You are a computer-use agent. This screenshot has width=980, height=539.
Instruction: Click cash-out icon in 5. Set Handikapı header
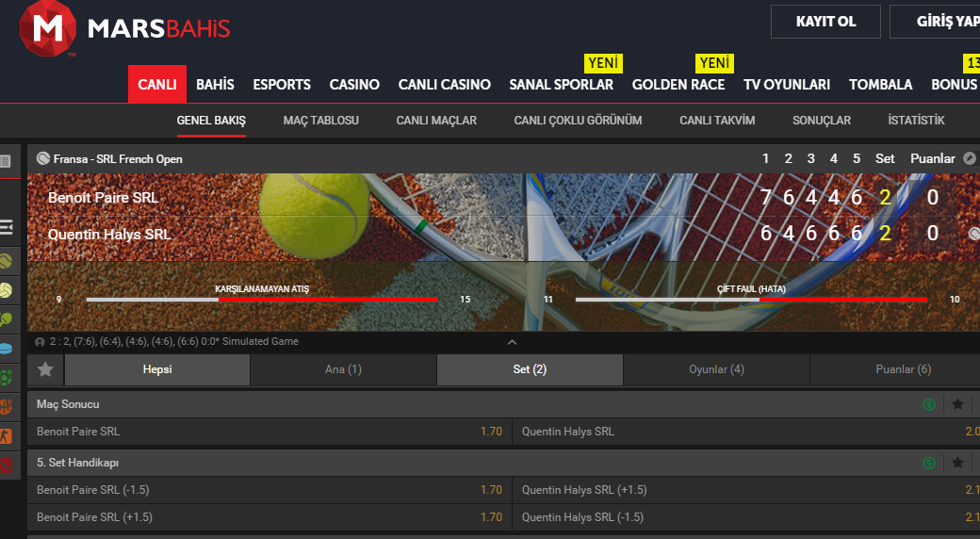coord(929,463)
